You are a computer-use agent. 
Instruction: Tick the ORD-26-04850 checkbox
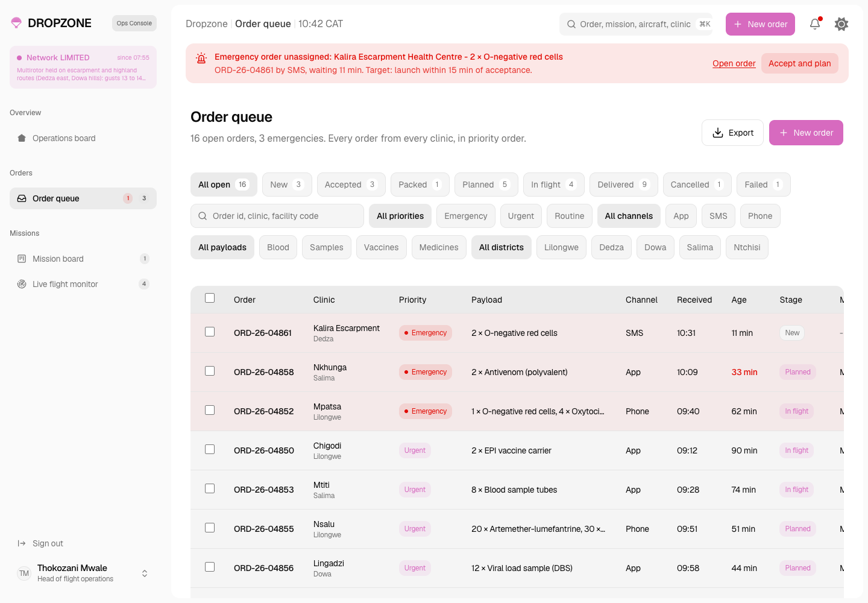pyautogui.click(x=210, y=449)
